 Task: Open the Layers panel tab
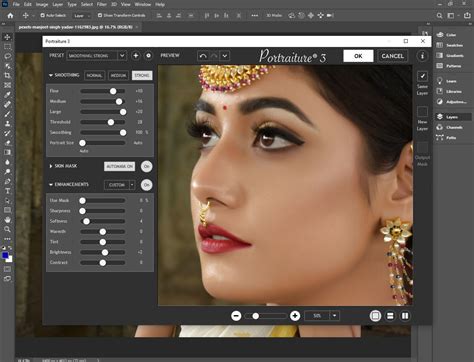click(453, 117)
